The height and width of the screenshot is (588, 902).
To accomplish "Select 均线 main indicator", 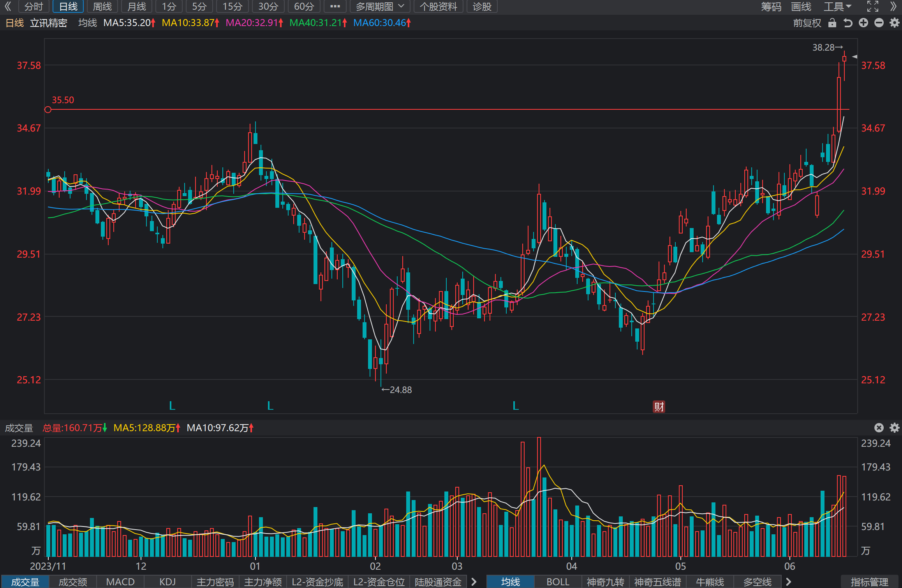I will pos(511,582).
